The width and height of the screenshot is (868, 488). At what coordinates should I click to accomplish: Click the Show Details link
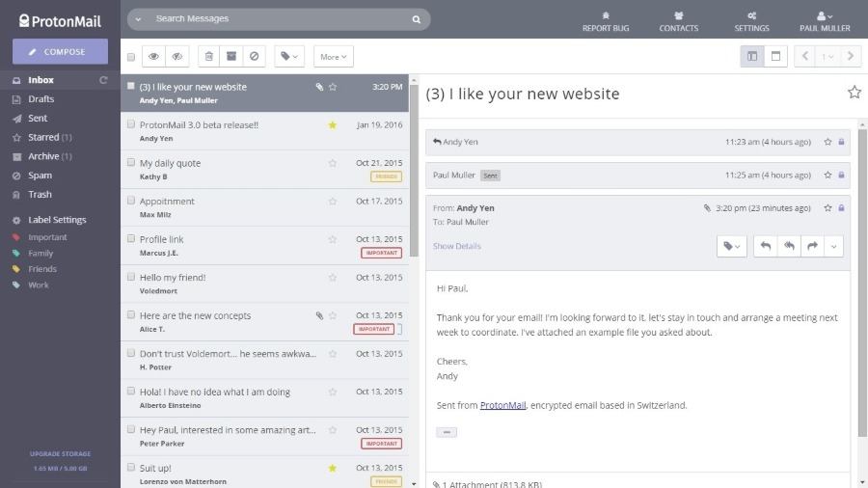click(x=457, y=246)
